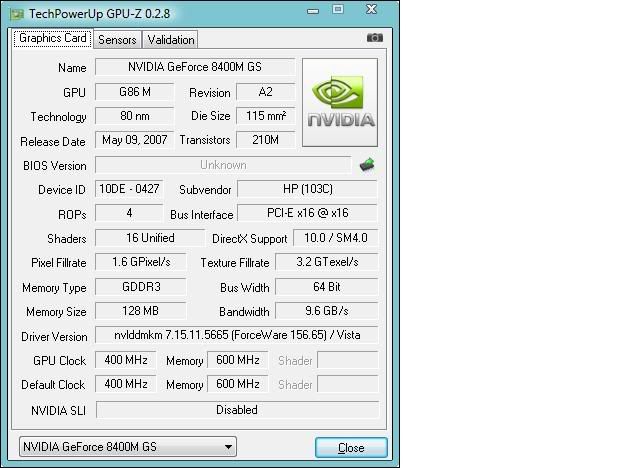Click the Subvendor field HP (103C)

click(x=307, y=189)
